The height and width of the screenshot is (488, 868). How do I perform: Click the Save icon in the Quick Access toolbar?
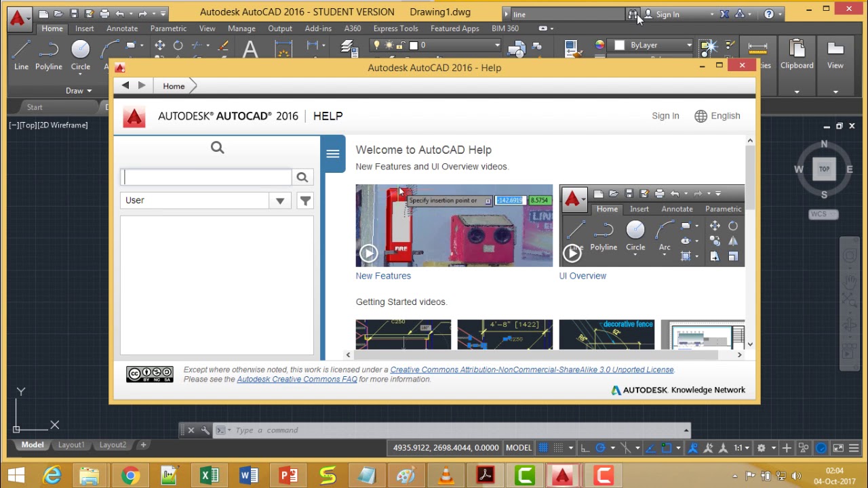coord(74,14)
